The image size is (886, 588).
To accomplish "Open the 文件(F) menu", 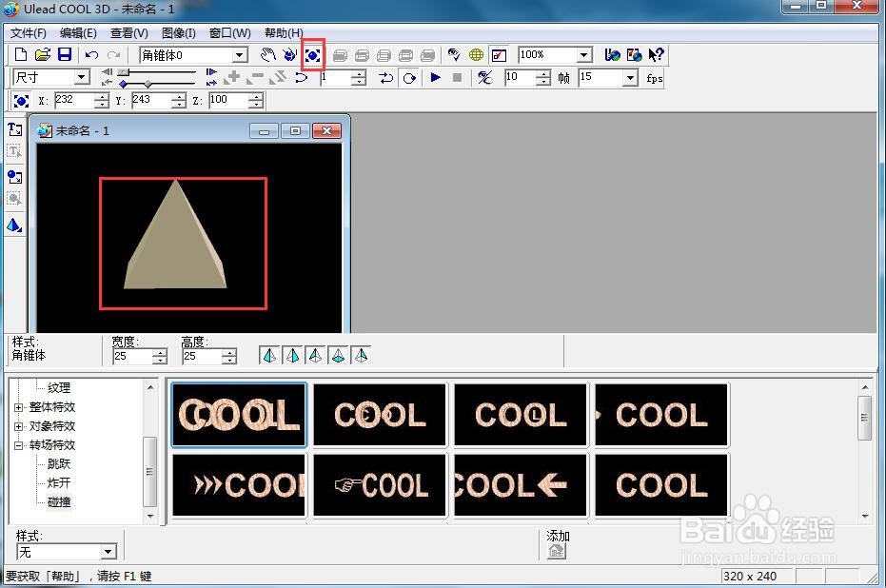I will pyautogui.click(x=29, y=32).
